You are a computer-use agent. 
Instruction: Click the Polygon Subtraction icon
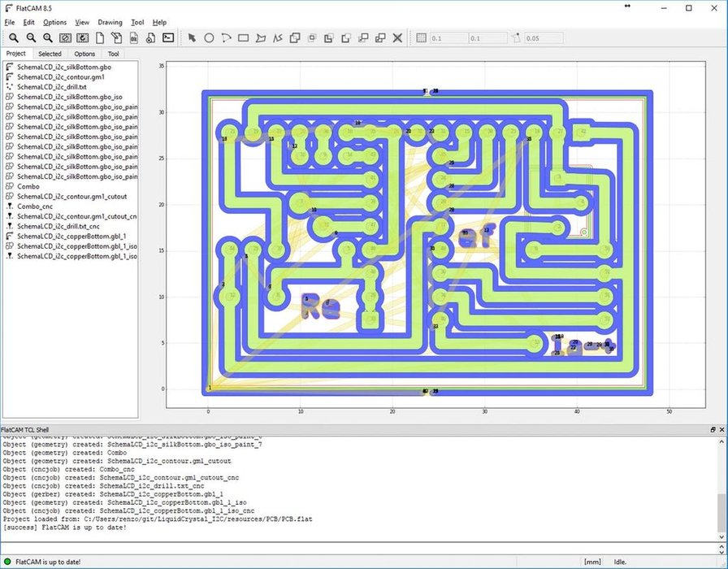coord(329,38)
